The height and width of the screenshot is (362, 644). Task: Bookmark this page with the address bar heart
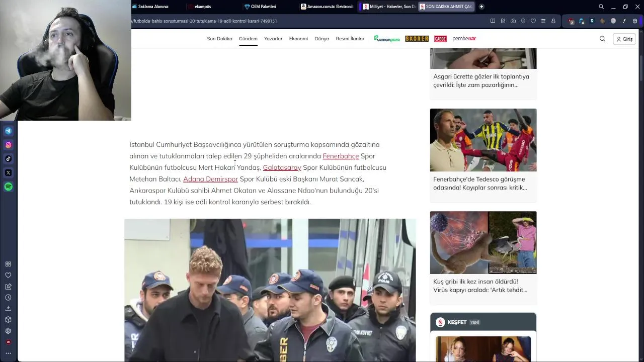tap(533, 21)
